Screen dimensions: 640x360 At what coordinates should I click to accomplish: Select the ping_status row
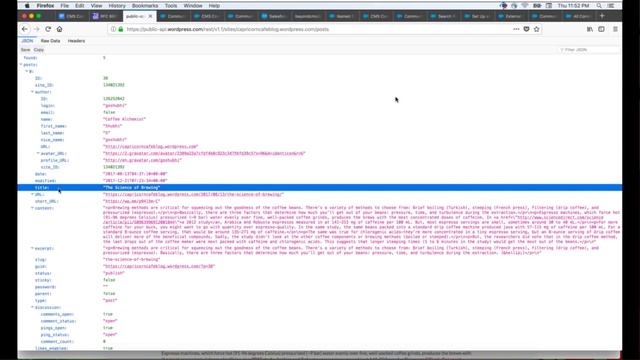pyautogui.click(x=320, y=335)
